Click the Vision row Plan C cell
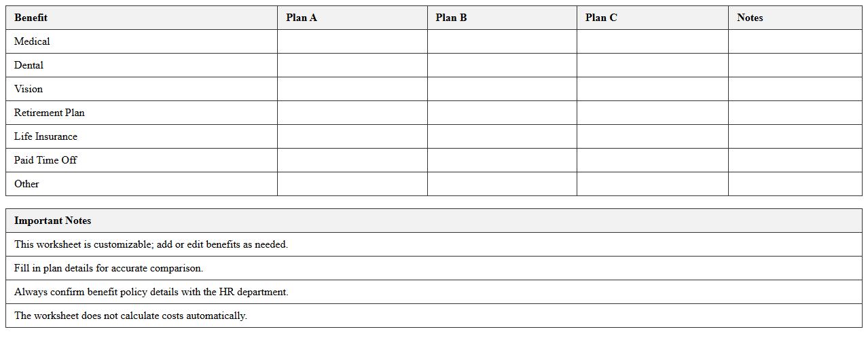The width and height of the screenshot is (868, 340). click(x=652, y=89)
